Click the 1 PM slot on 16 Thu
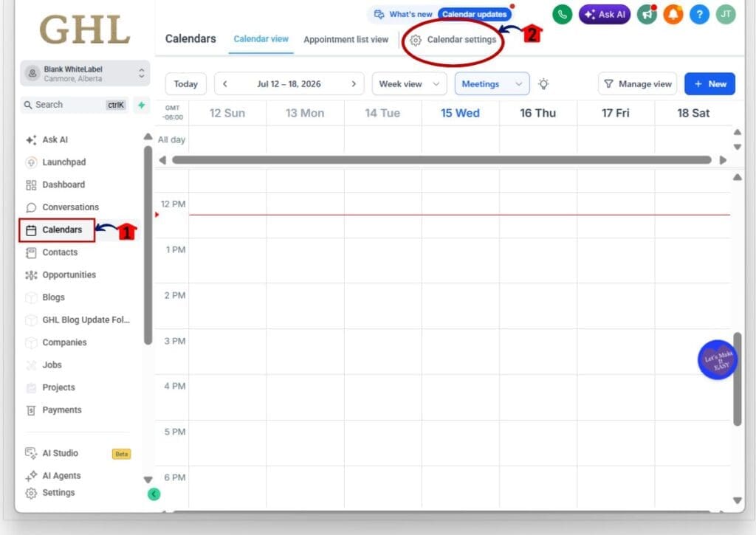The image size is (756, 535). pos(538,260)
